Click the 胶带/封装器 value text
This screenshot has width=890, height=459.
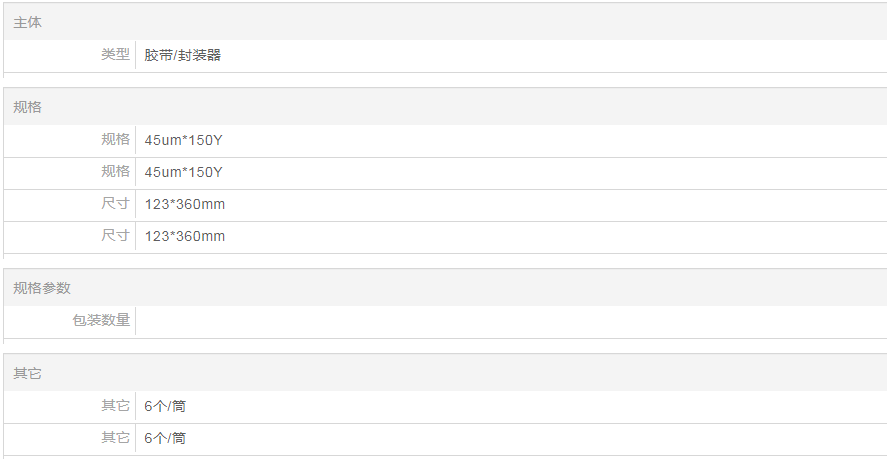pos(182,55)
